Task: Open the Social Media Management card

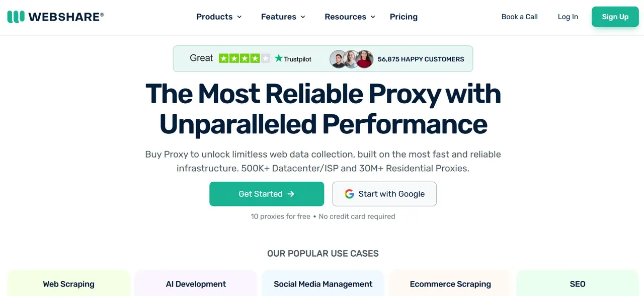Action: tap(323, 284)
